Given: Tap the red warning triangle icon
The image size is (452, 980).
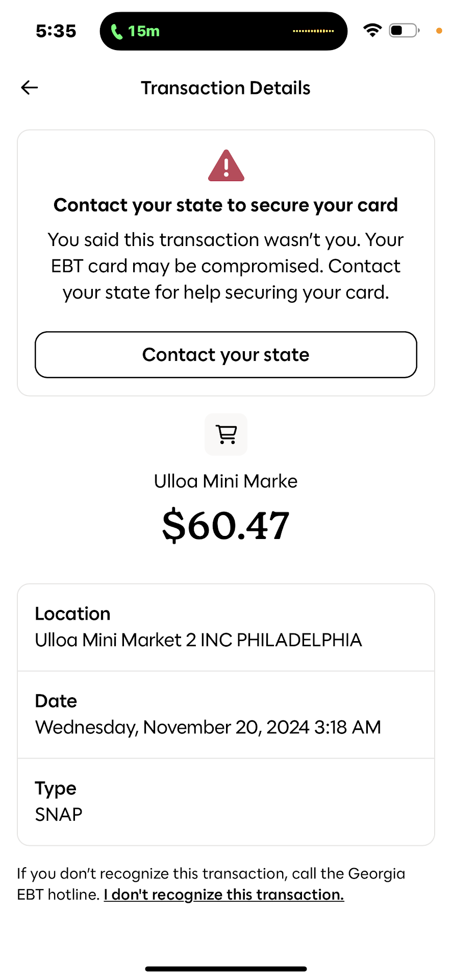Looking at the screenshot, I should click(x=226, y=166).
